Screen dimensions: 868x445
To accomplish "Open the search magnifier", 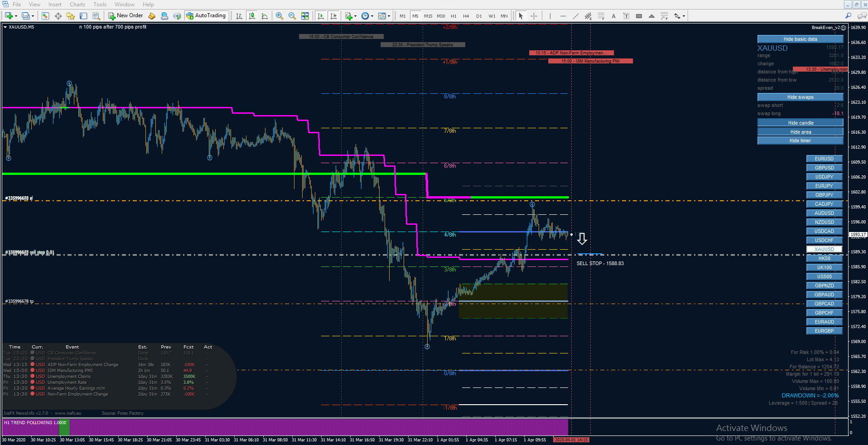I will pyautogui.click(x=848, y=16).
